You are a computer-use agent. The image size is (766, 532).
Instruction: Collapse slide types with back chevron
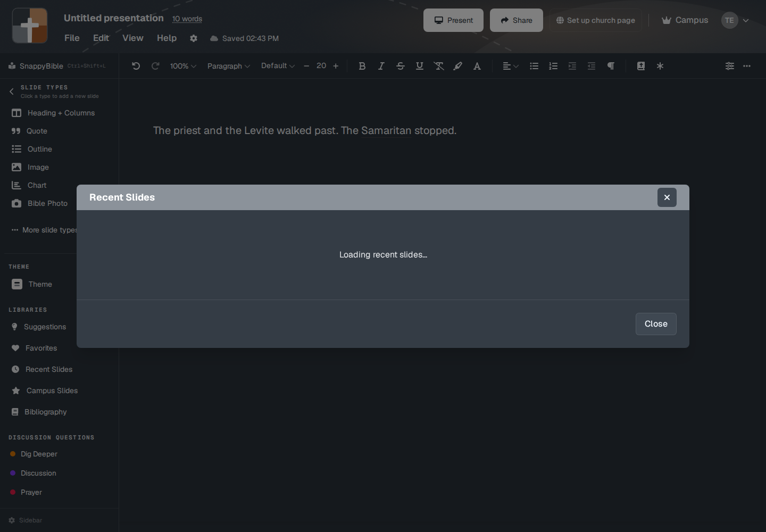pyautogui.click(x=12, y=92)
